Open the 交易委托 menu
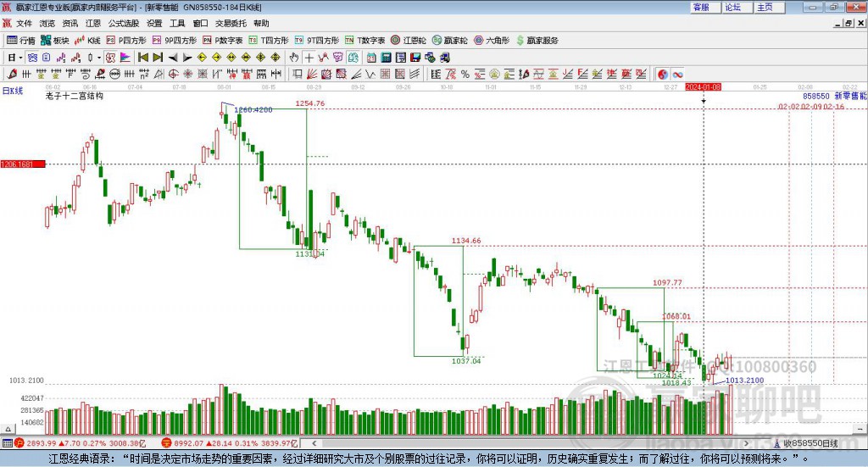 point(231,23)
